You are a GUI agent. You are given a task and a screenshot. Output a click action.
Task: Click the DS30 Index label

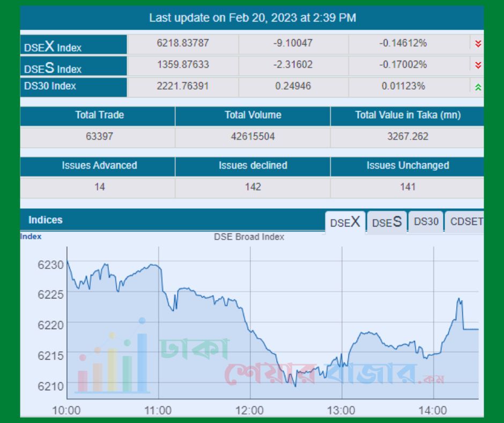50,86
